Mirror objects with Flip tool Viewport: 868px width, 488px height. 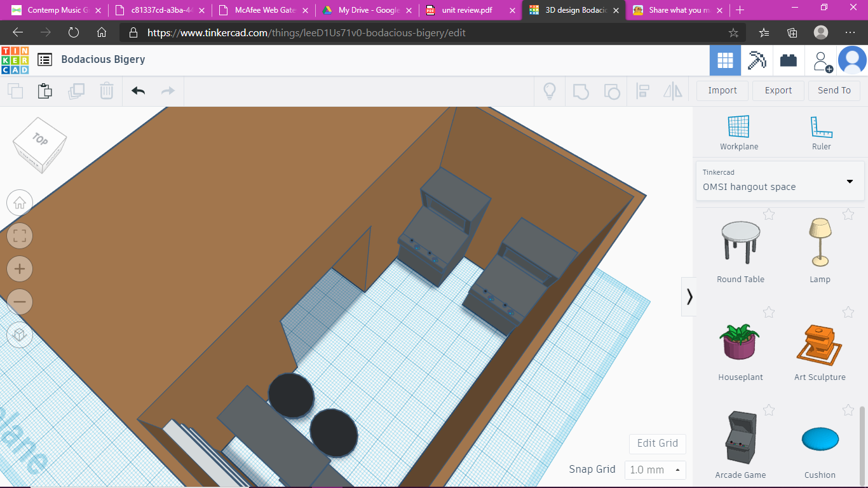(673, 91)
